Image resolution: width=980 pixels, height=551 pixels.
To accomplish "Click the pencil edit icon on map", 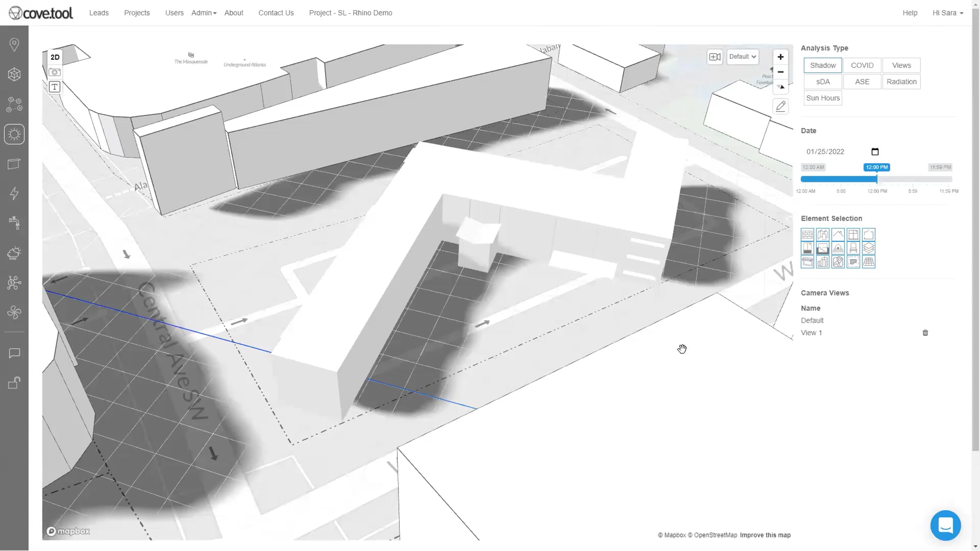I will [x=780, y=107].
